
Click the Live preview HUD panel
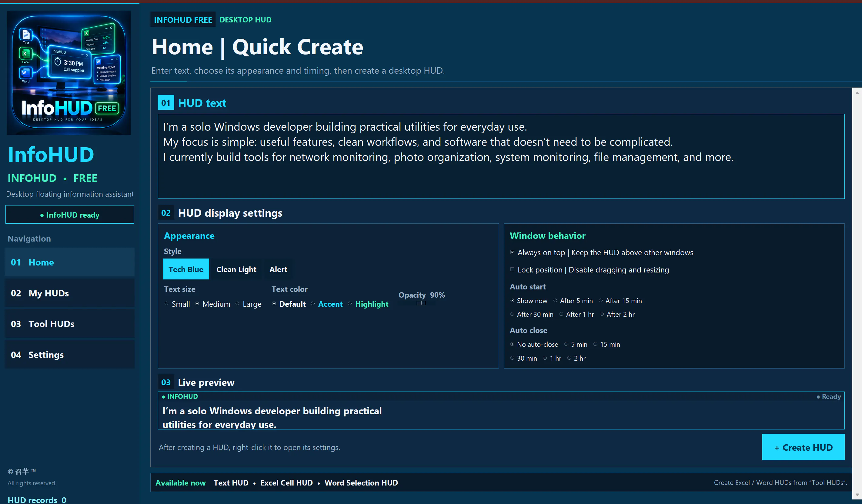point(501,410)
